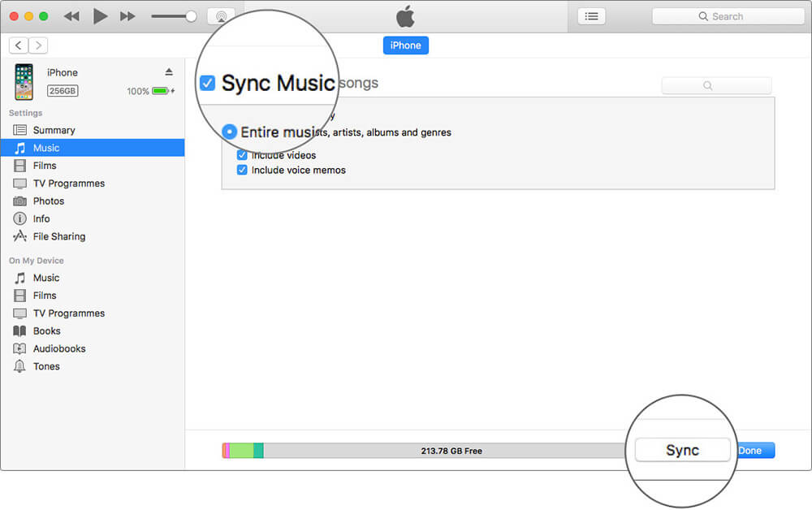Focus the toolbar Search field

click(x=728, y=16)
